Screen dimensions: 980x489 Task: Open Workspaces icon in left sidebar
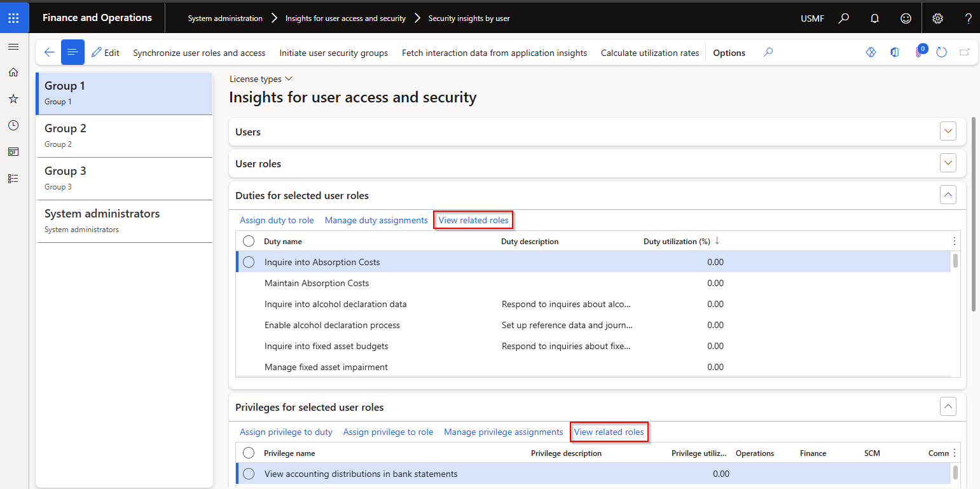click(x=13, y=152)
